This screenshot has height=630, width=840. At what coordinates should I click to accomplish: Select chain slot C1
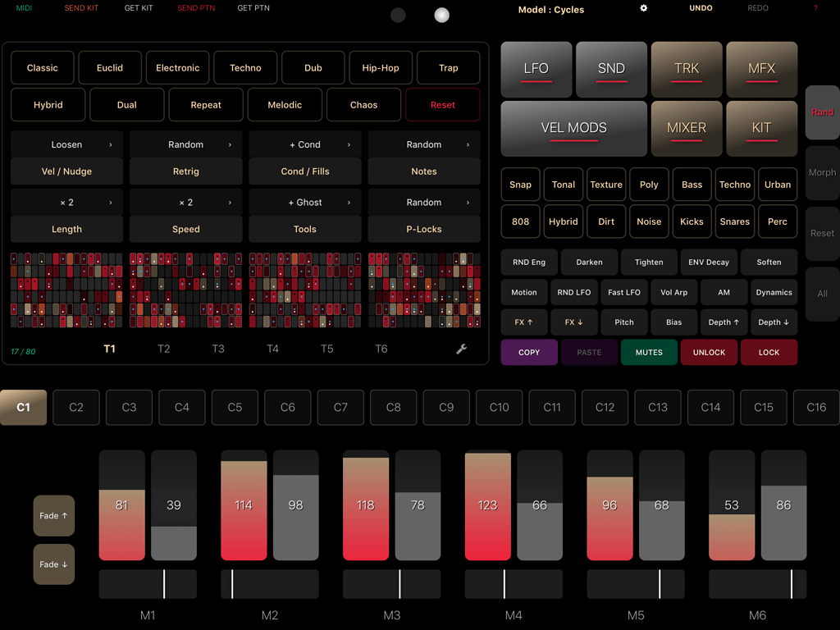(23, 408)
